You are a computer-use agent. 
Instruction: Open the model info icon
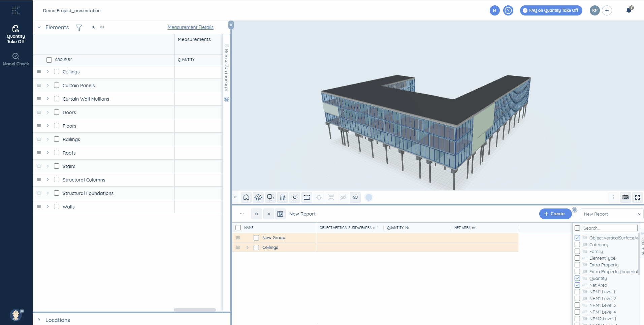click(x=613, y=197)
